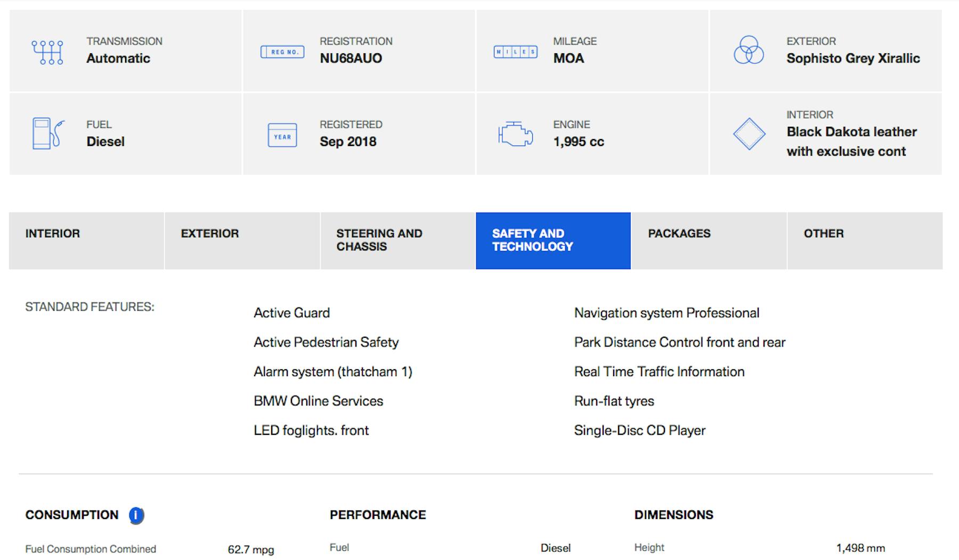959x560 pixels.
Task: Click the Height label under Dimensions
Action: coord(649,548)
